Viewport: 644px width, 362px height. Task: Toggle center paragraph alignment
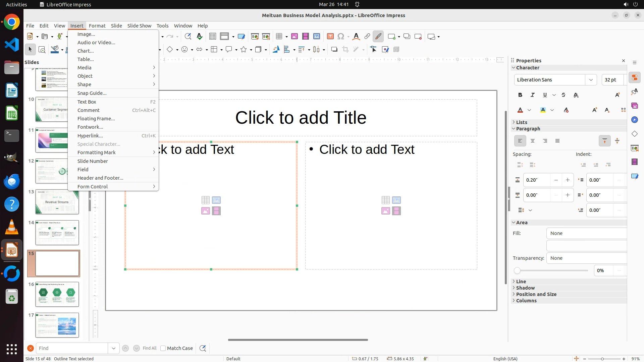(533, 141)
